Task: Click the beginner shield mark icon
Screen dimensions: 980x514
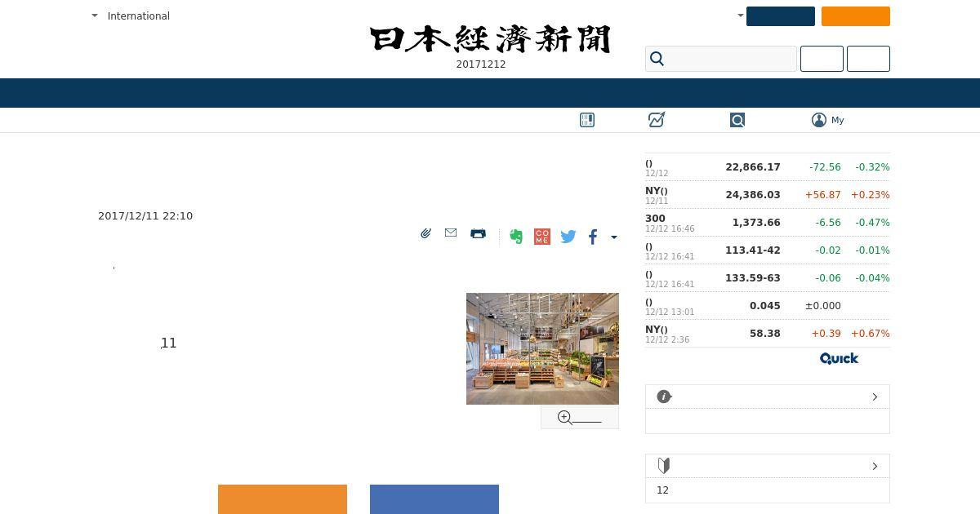Action: pyautogui.click(x=664, y=466)
